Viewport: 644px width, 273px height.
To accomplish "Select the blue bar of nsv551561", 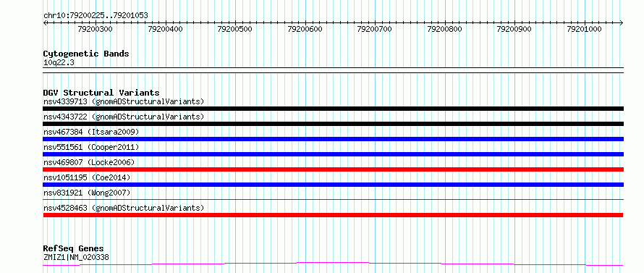I will click(x=333, y=154).
